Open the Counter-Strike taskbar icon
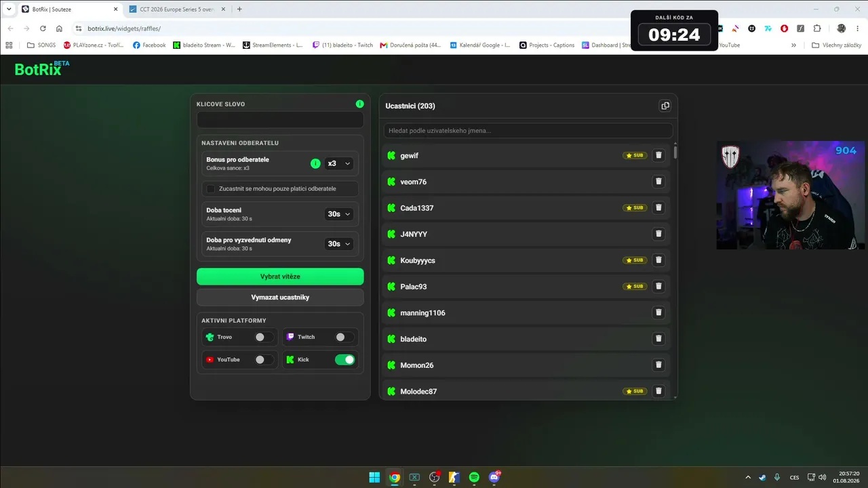The image size is (868, 488). pyautogui.click(x=454, y=477)
